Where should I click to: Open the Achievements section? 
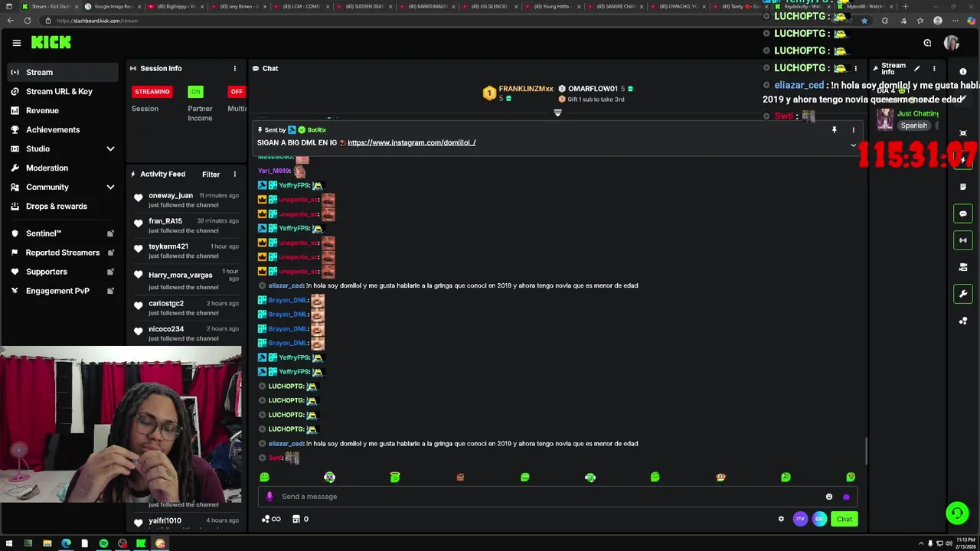(x=53, y=129)
